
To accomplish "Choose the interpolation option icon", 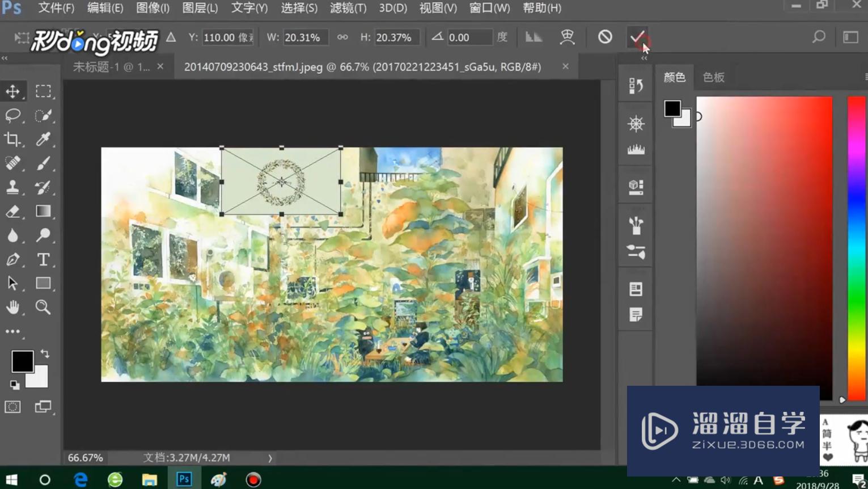I will (x=533, y=37).
